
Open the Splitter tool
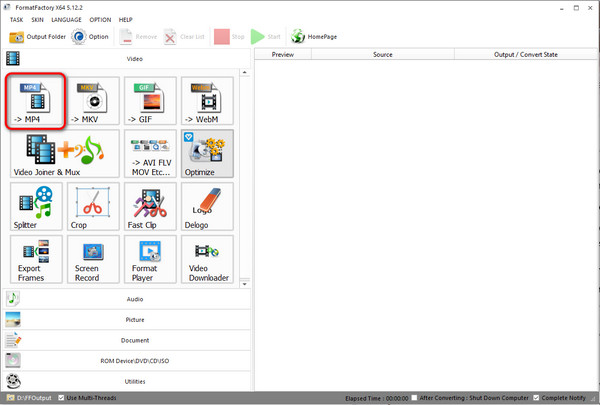pos(36,206)
